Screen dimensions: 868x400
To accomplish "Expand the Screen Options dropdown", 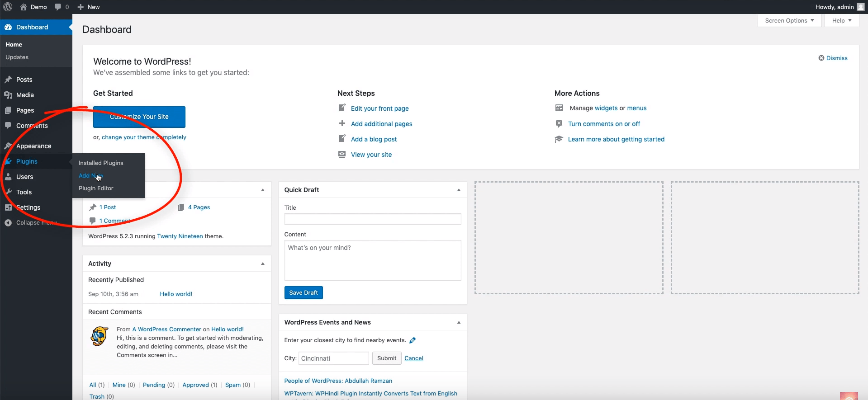I will [x=790, y=20].
